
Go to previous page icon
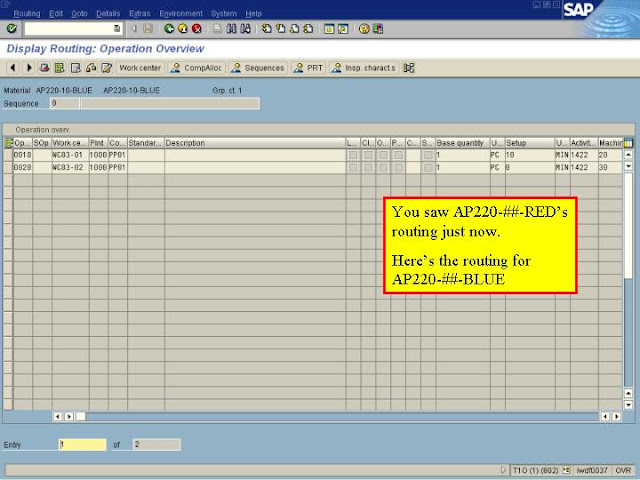280,29
